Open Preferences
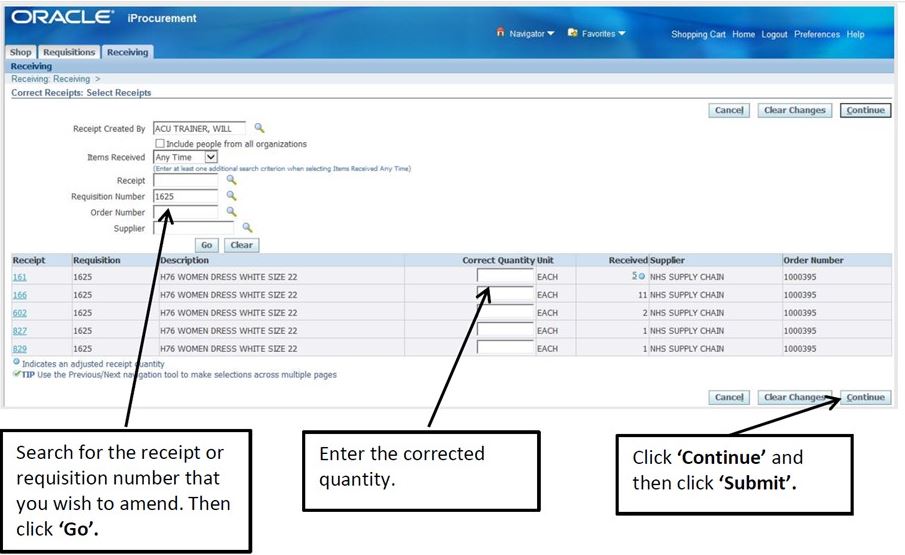The width and height of the screenshot is (905, 555). (x=817, y=34)
